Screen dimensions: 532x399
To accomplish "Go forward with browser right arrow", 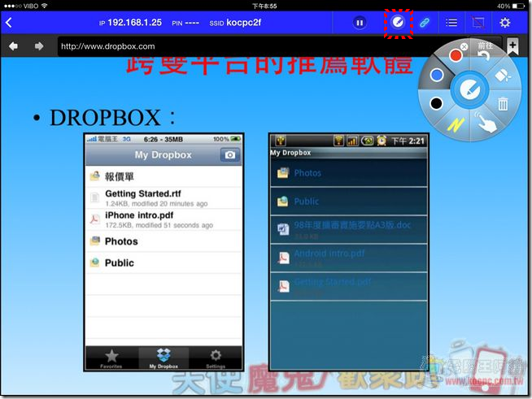I will coord(39,46).
